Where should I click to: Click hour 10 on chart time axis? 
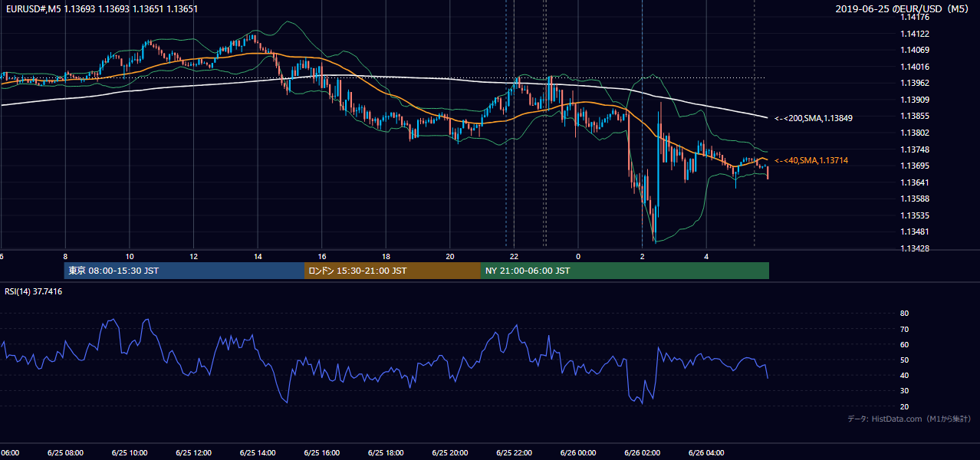[x=130, y=256]
